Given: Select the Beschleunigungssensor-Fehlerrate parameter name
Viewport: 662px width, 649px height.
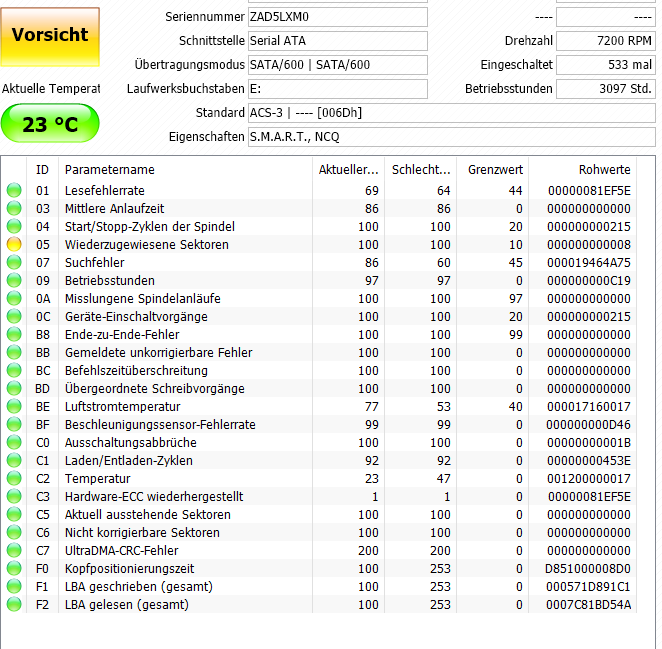Looking at the screenshot, I should point(160,424).
